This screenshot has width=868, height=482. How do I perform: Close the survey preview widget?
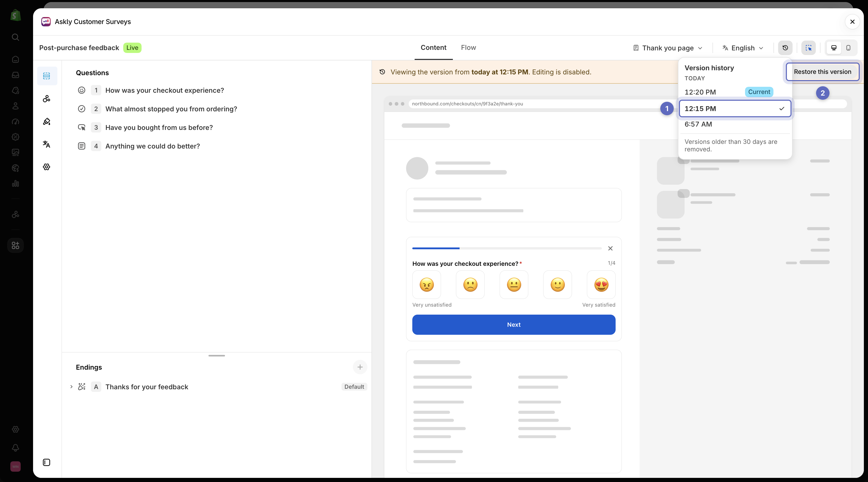pos(610,248)
